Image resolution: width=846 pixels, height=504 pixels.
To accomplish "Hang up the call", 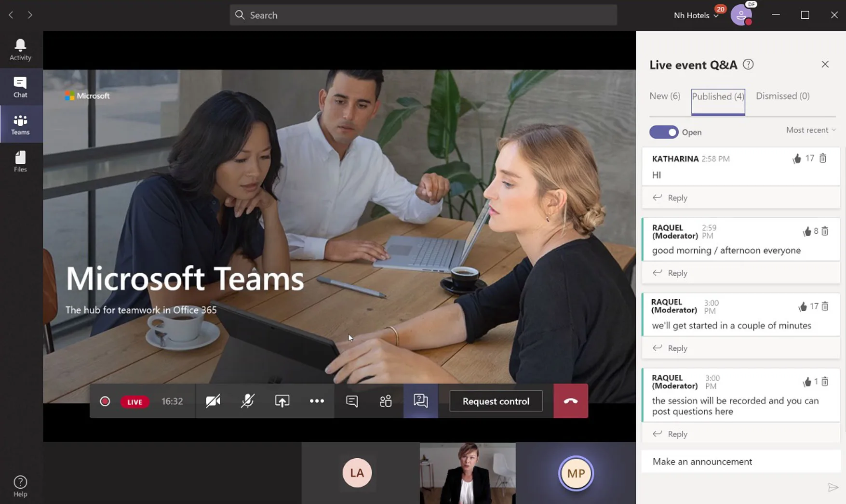I will click(571, 401).
